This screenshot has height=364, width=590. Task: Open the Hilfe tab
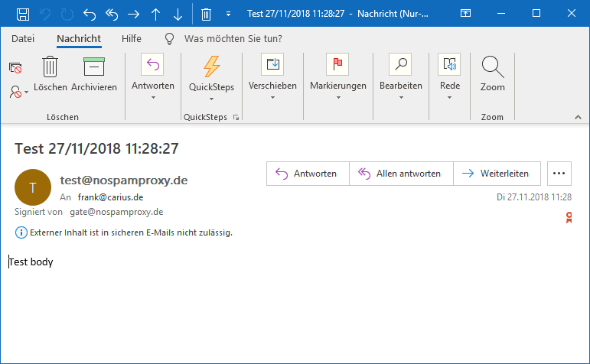pyautogui.click(x=132, y=39)
